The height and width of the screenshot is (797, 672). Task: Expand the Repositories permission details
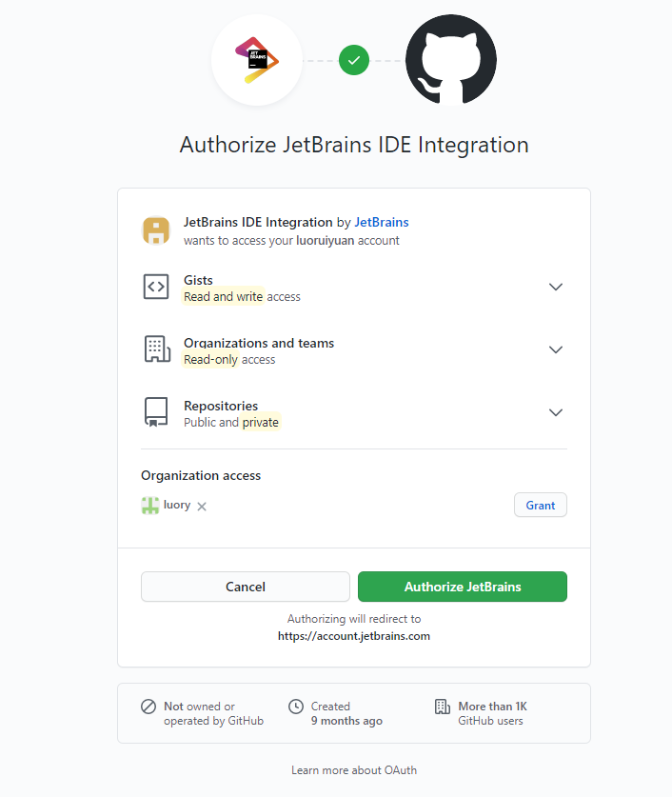tap(556, 412)
